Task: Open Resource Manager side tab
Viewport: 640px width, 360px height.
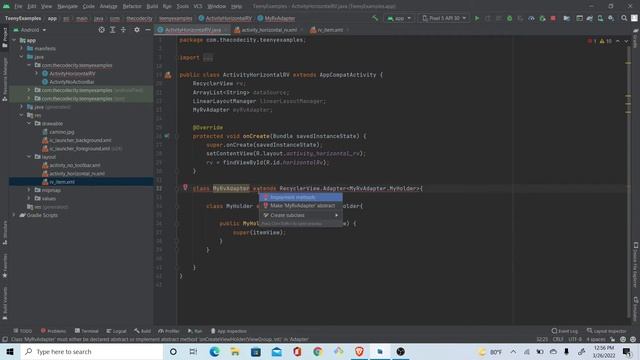Action: click(4, 79)
